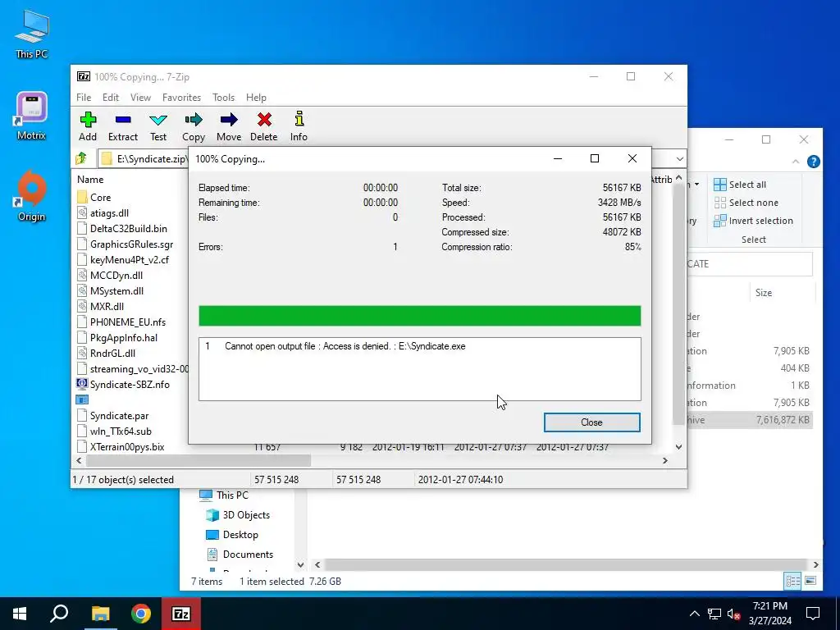840x630 pixels.
Task: Open taskbar search
Action: point(59,614)
